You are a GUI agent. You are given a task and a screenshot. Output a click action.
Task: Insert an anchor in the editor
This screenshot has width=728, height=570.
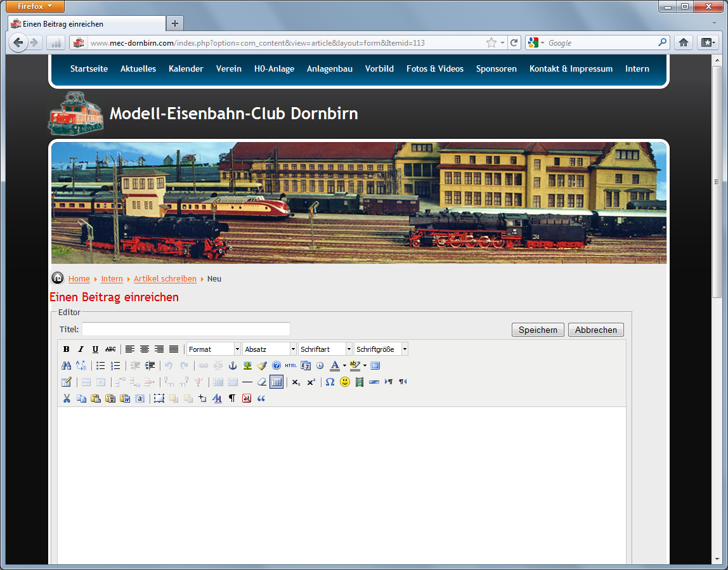[x=233, y=366]
